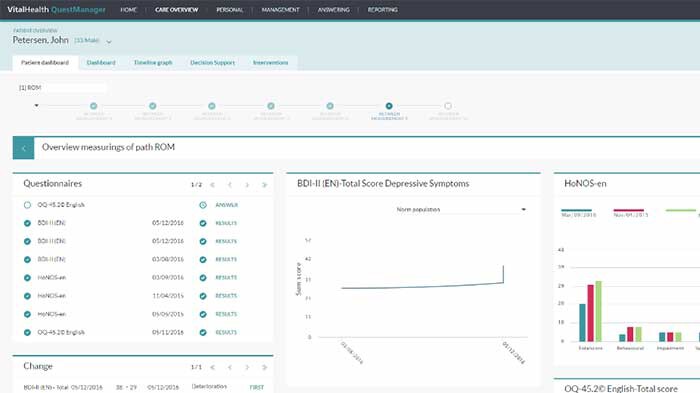This screenshot has height=393, width=700.
Task: Click the BDI-II Total Score Depressive Symptoms heading
Action: pos(383,184)
